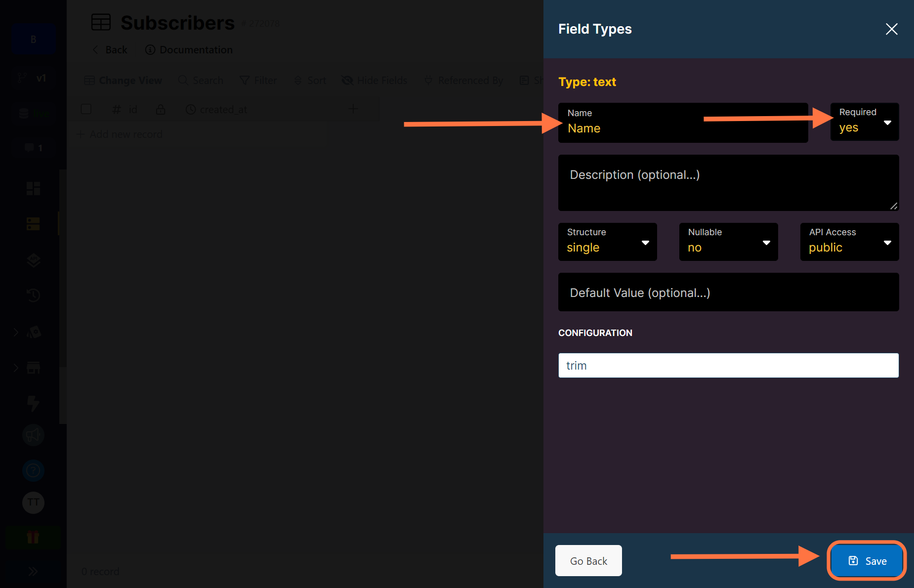This screenshot has height=588, width=914.
Task: Open the history clock icon in sidebar
Action: coord(33,295)
